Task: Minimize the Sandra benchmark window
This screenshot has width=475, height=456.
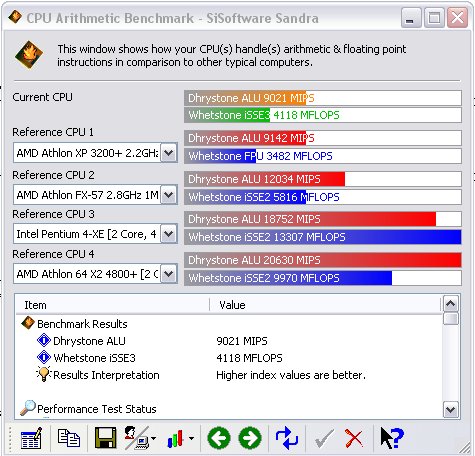Action: [411, 18]
